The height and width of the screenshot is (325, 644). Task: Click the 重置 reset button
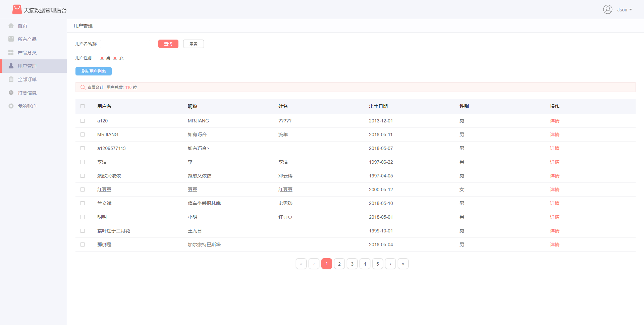coord(194,44)
